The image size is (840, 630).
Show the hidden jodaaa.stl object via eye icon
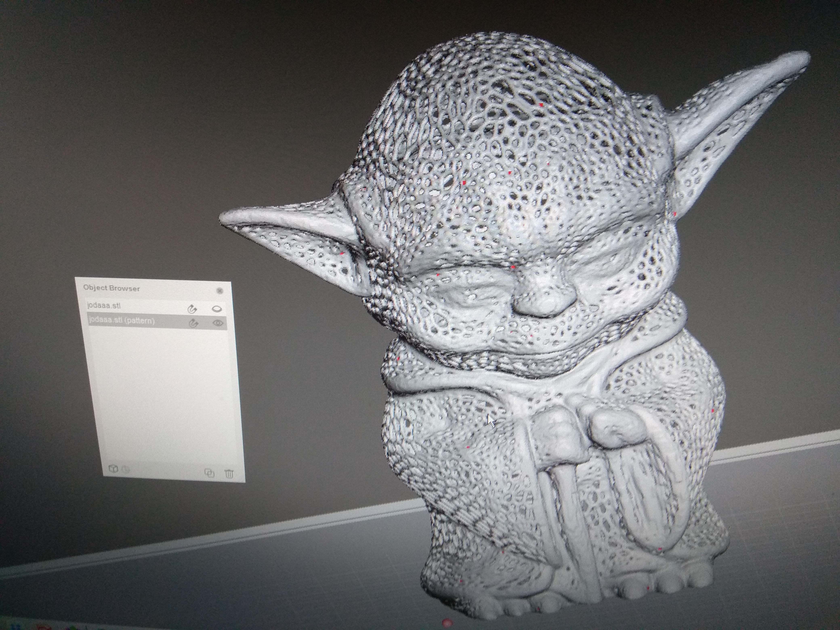coord(217,309)
